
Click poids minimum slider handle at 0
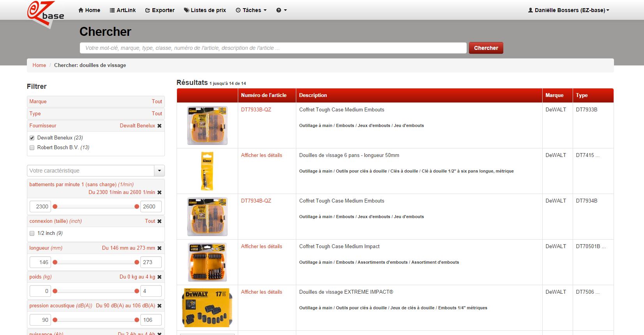(55, 291)
